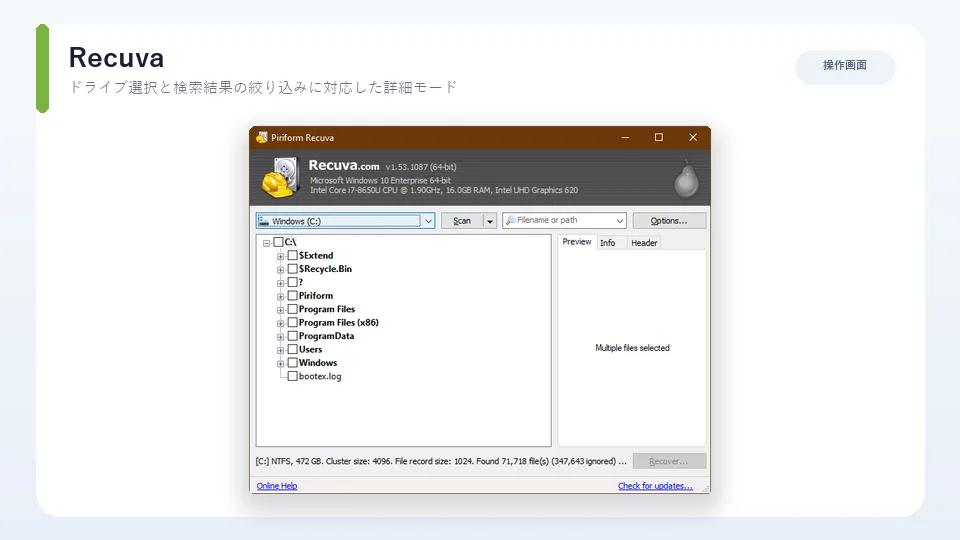Close the Piriform Recuva window
The width and height of the screenshot is (960, 540).
pyautogui.click(x=693, y=138)
